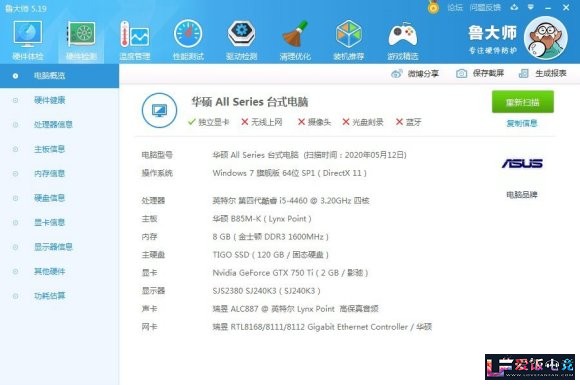This screenshot has height=385, width=580.
Task: Click the 电脑品牌 caption under ASUS logo
Action: point(522,195)
